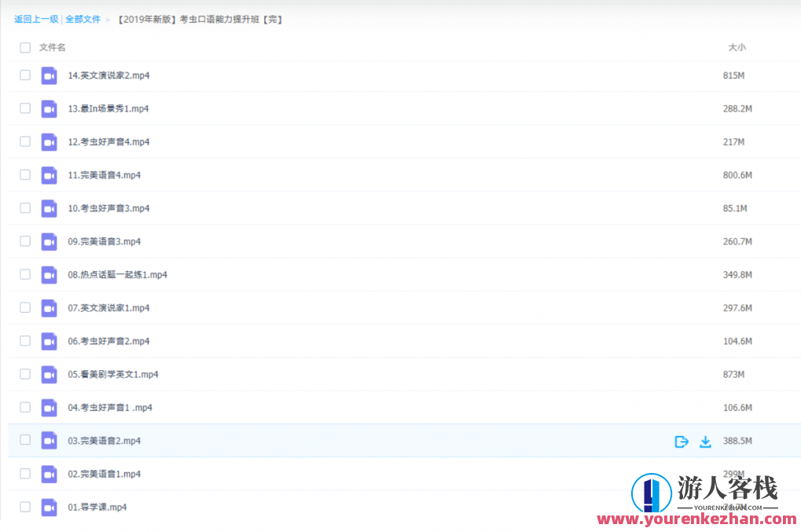
Task: Click the video icon of 01.导学课.mp4
Action: click(x=50, y=507)
